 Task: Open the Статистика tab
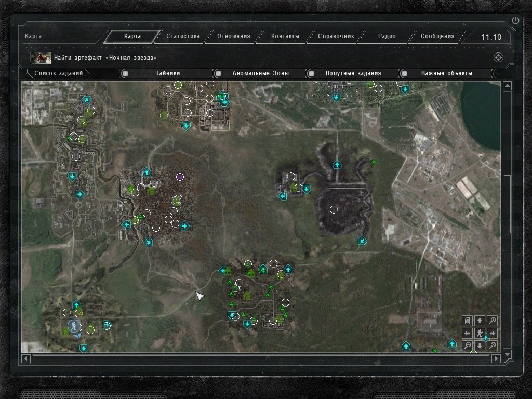pos(183,36)
